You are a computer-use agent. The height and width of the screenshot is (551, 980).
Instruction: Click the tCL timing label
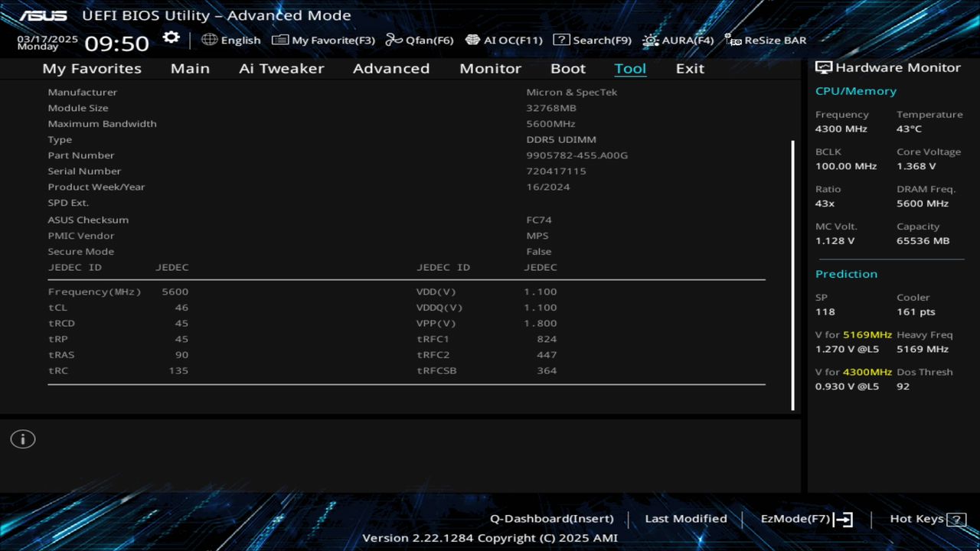(x=57, y=308)
